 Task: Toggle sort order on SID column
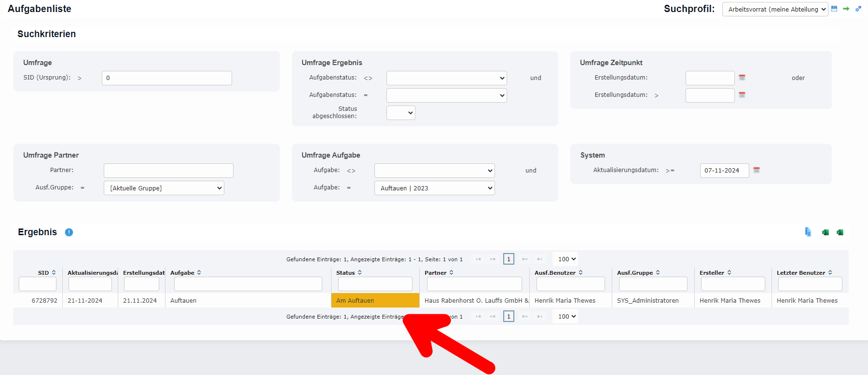pos(54,273)
